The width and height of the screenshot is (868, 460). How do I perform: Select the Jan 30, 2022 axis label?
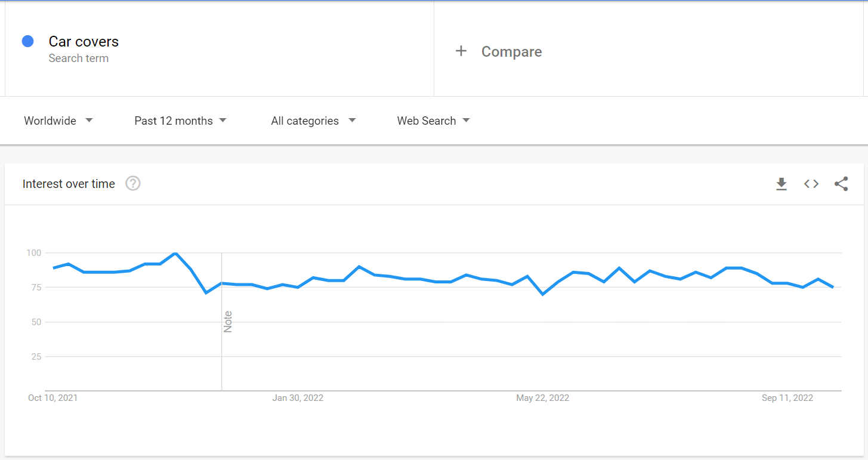(298, 398)
